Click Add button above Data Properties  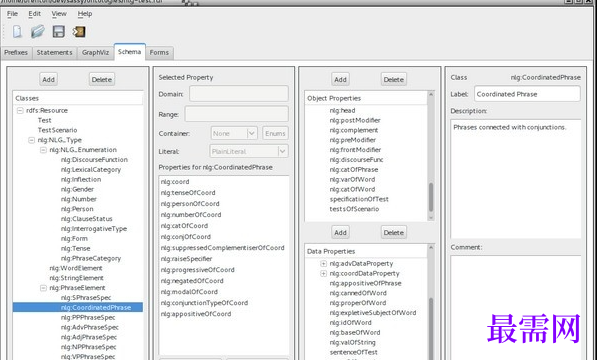point(340,232)
